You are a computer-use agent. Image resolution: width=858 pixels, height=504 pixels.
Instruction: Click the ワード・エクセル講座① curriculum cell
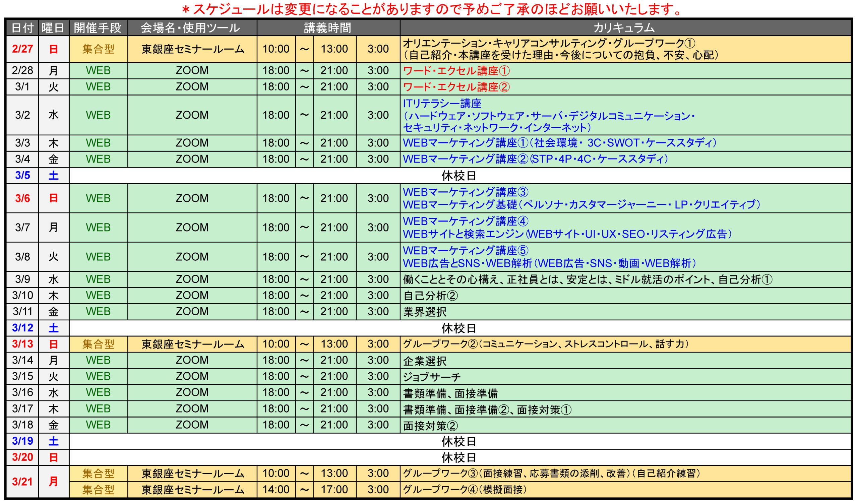pyautogui.click(x=625, y=70)
